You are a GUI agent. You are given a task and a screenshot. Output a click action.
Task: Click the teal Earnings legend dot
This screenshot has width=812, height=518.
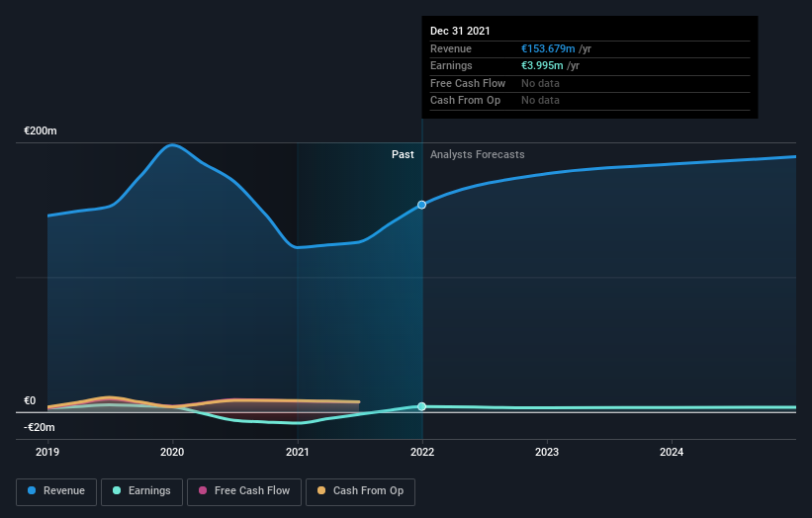[x=117, y=490]
